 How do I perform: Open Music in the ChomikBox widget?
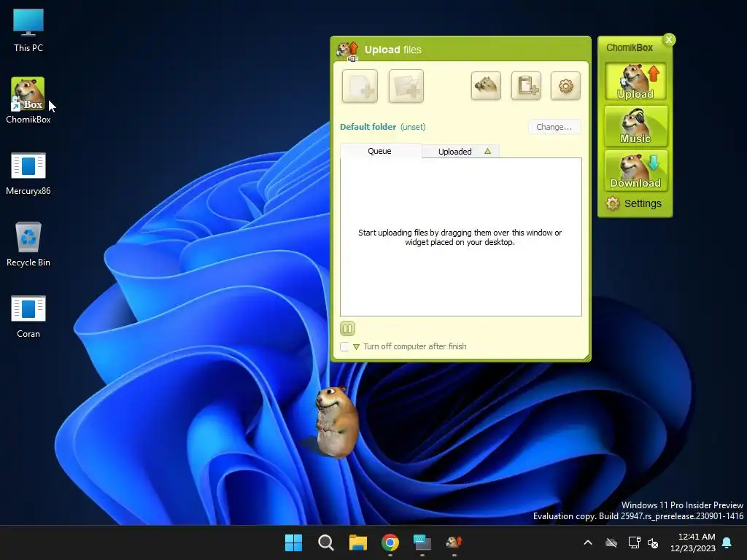coord(635,126)
